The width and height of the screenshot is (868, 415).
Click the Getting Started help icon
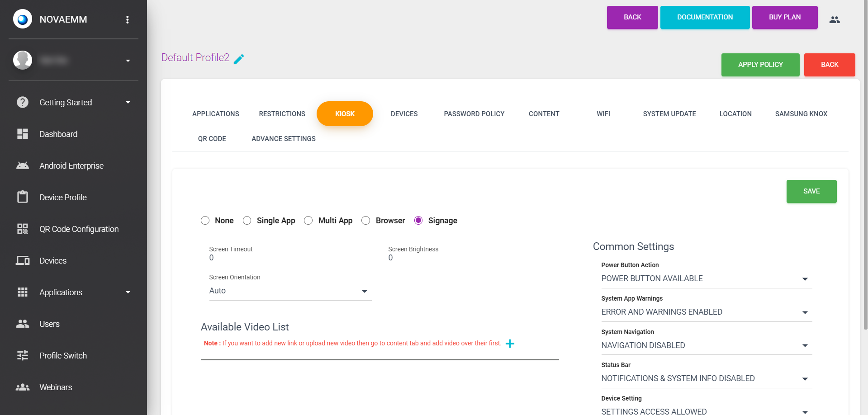pyautogui.click(x=23, y=102)
